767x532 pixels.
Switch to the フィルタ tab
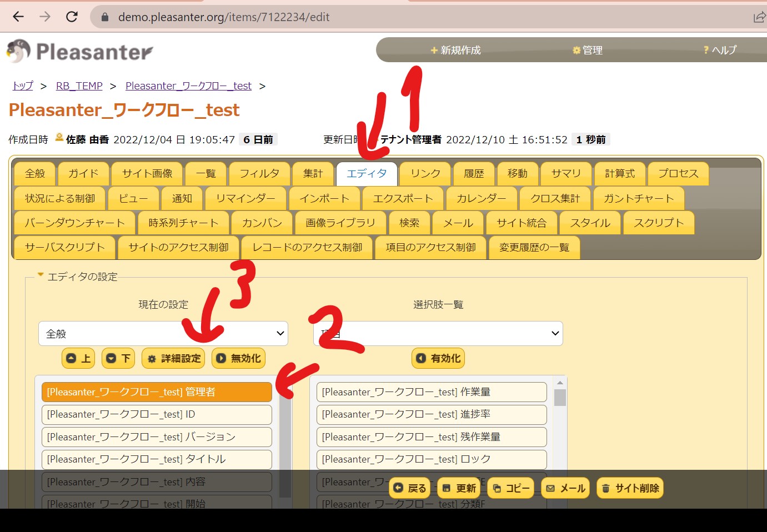(259, 174)
